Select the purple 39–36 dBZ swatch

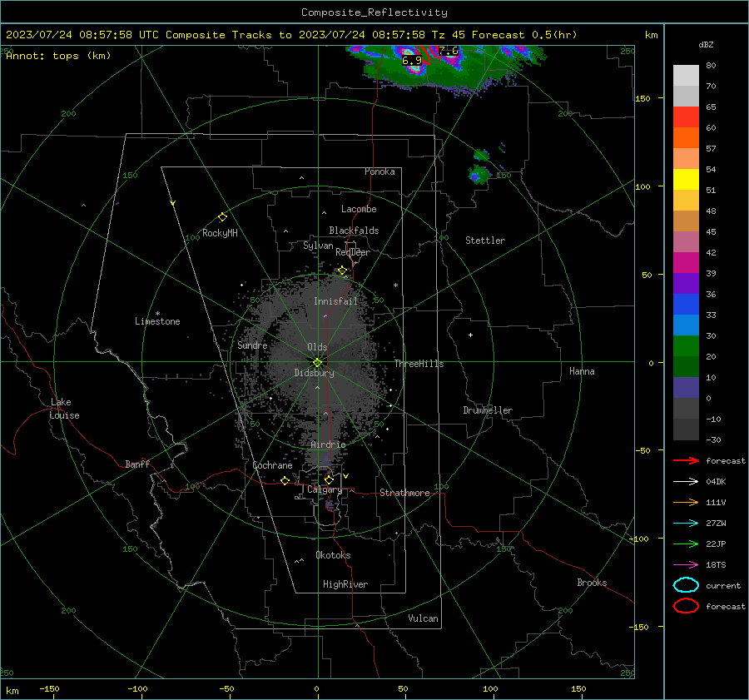click(x=686, y=284)
